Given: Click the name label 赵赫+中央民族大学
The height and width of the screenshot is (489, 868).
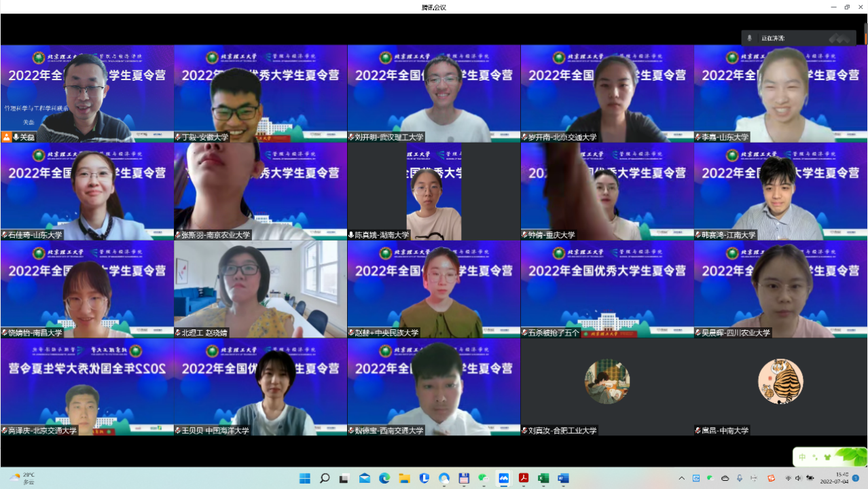Looking at the screenshot, I should tap(387, 333).
